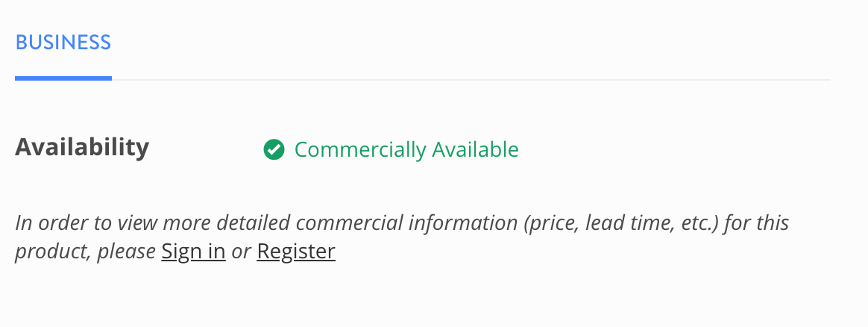
Task: Follow the Sign in link
Action: click(193, 251)
